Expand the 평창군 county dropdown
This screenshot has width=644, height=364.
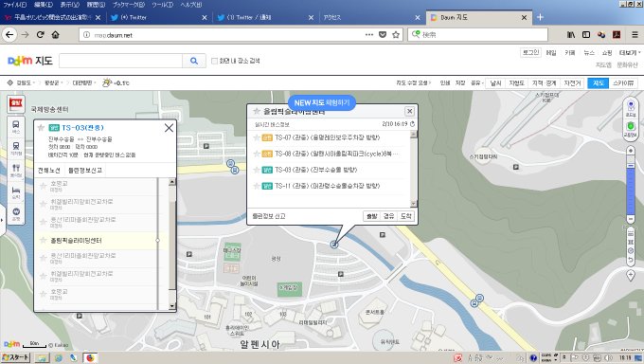(x=53, y=83)
